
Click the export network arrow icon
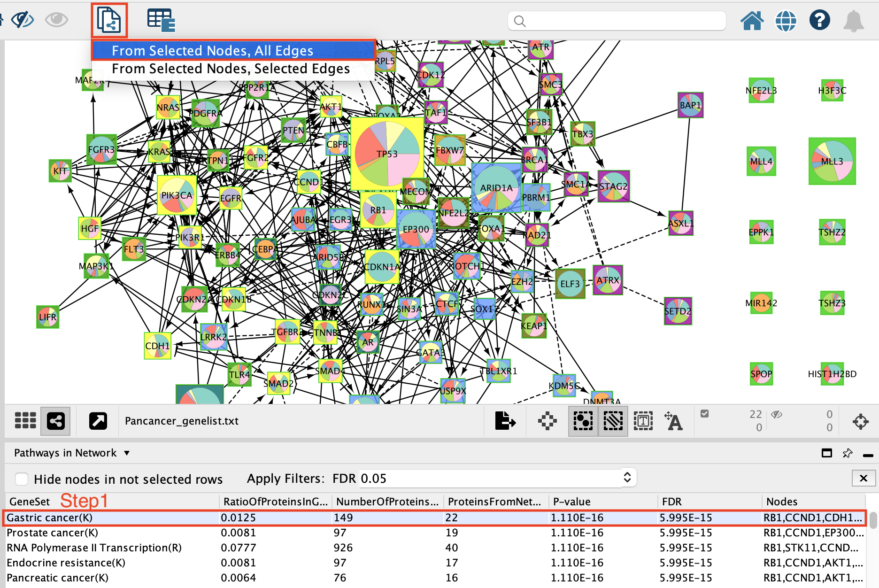[x=505, y=421]
